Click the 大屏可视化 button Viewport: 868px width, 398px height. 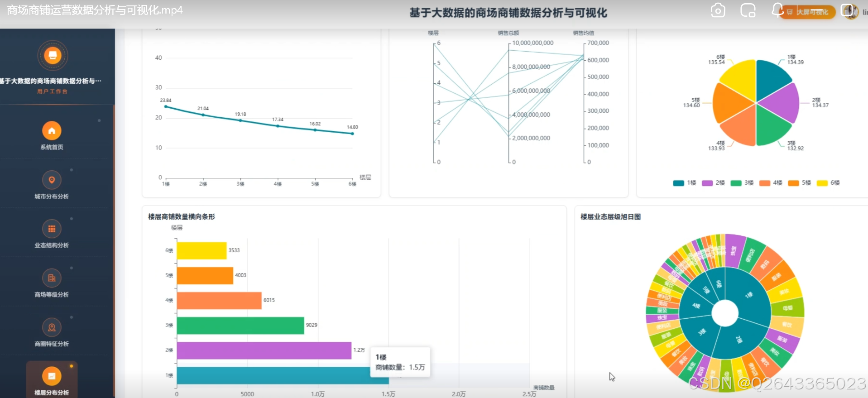[808, 12]
